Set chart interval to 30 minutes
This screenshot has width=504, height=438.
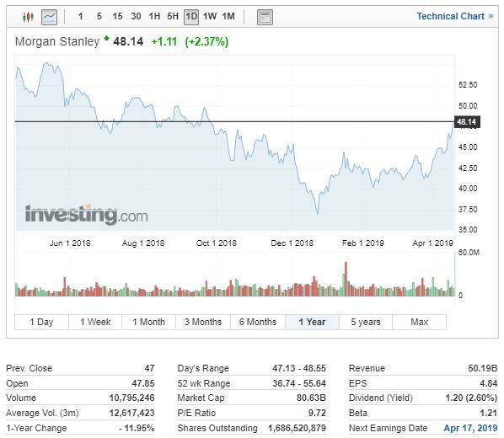[136, 16]
